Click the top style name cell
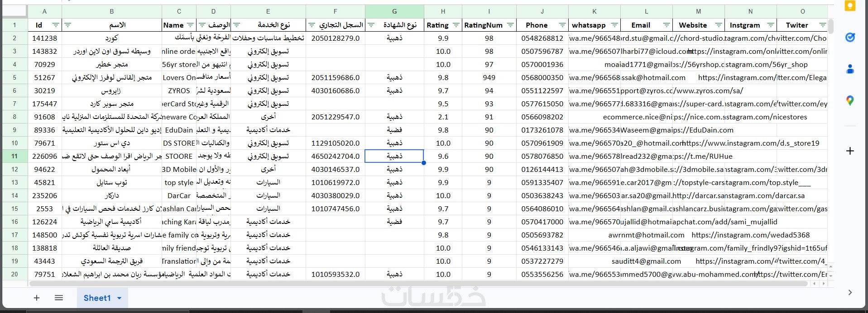 (x=179, y=182)
